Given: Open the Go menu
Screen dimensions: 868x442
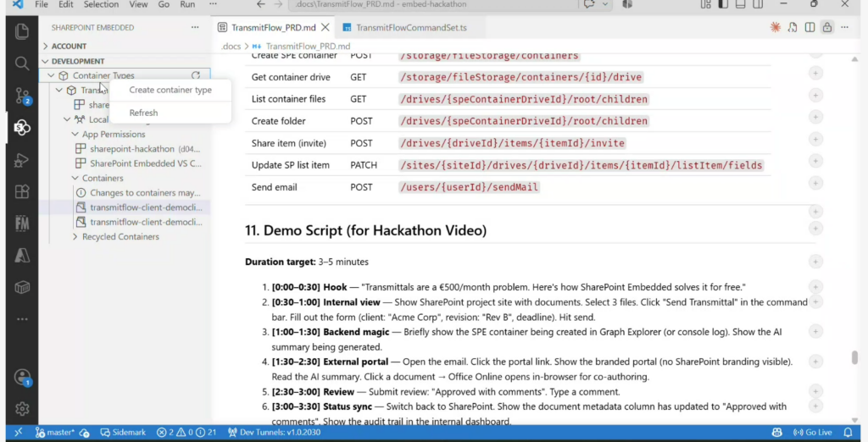Looking at the screenshot, I should (x=164, y=4).
